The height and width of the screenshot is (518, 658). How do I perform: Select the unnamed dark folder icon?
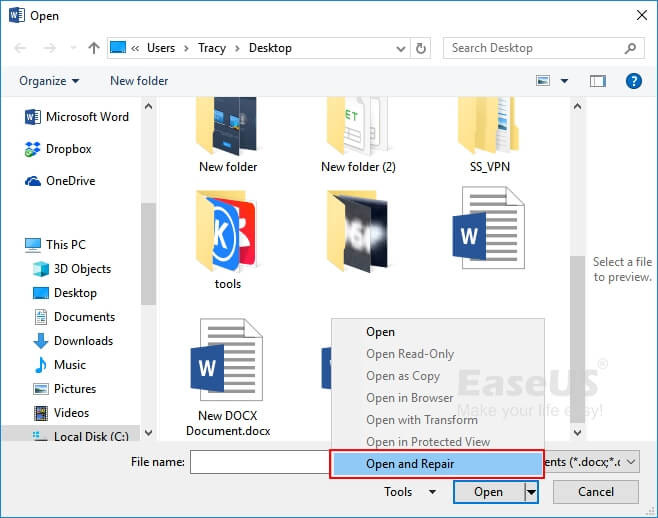tap(357, 231)
